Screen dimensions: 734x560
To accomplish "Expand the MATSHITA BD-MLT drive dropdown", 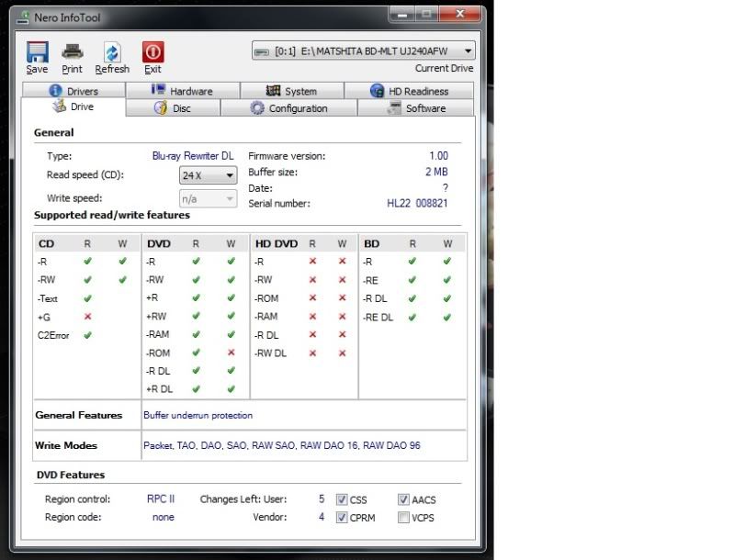I will [365, 51].
